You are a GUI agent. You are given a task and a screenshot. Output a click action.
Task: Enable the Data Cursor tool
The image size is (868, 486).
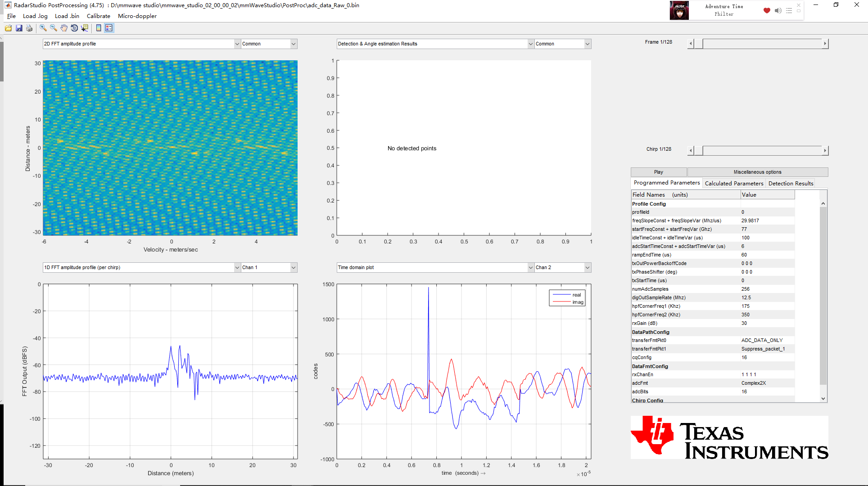click(x=85, y=28)
